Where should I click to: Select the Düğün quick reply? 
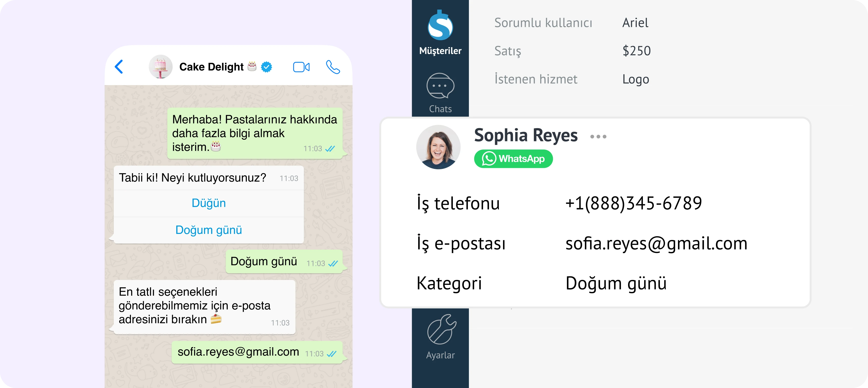pyautogui.click(x=209, y=203)
